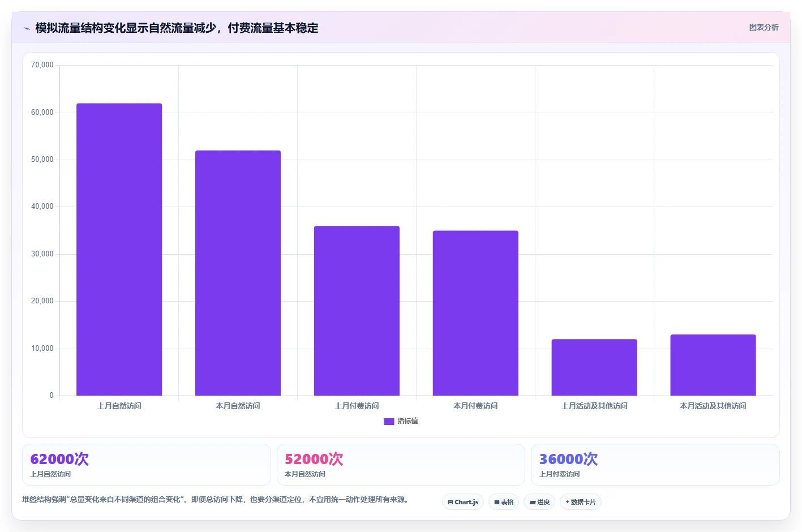The height and width of the screenshot is (532, 802).
Task: Click the trend icon beside the title
Action: tap(27, 28)
